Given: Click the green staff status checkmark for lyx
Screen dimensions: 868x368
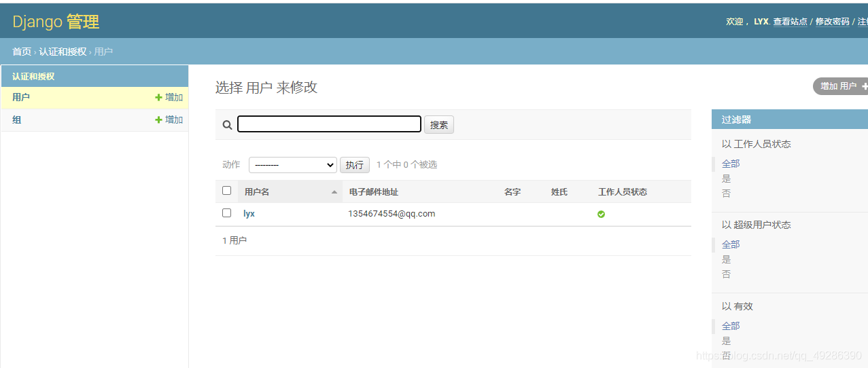Looking at the screenshot, I should (x=601, y=214).
